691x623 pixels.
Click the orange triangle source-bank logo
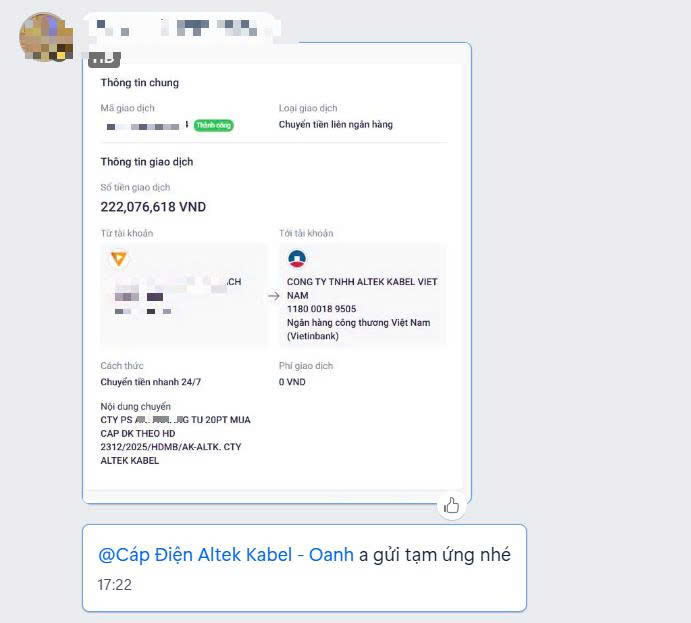coord(119,259)
